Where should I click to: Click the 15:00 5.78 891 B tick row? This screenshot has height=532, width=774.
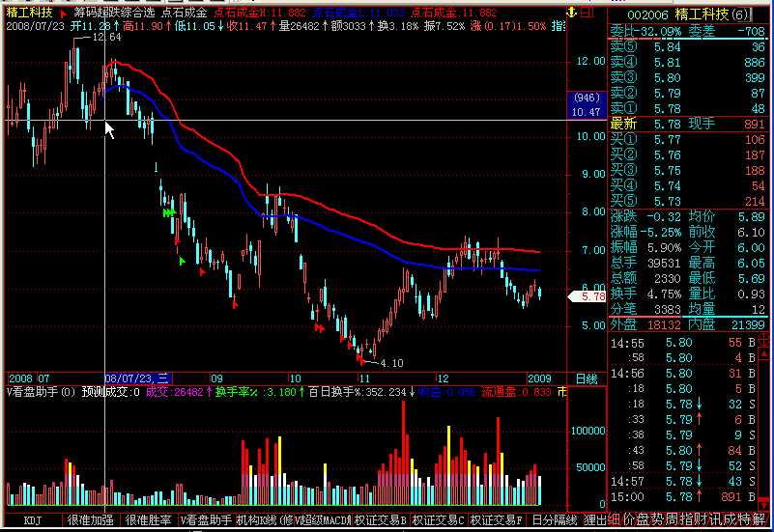click(x=683, y=497)
